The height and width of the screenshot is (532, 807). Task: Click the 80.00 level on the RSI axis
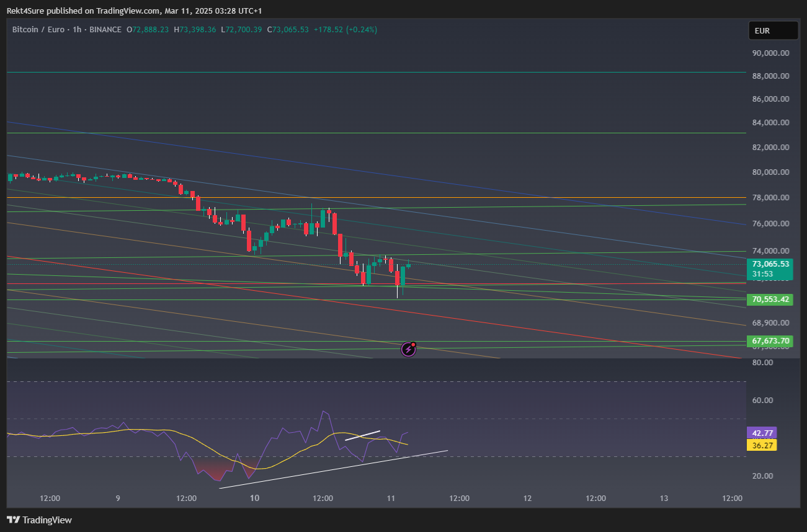pos(762,362)
